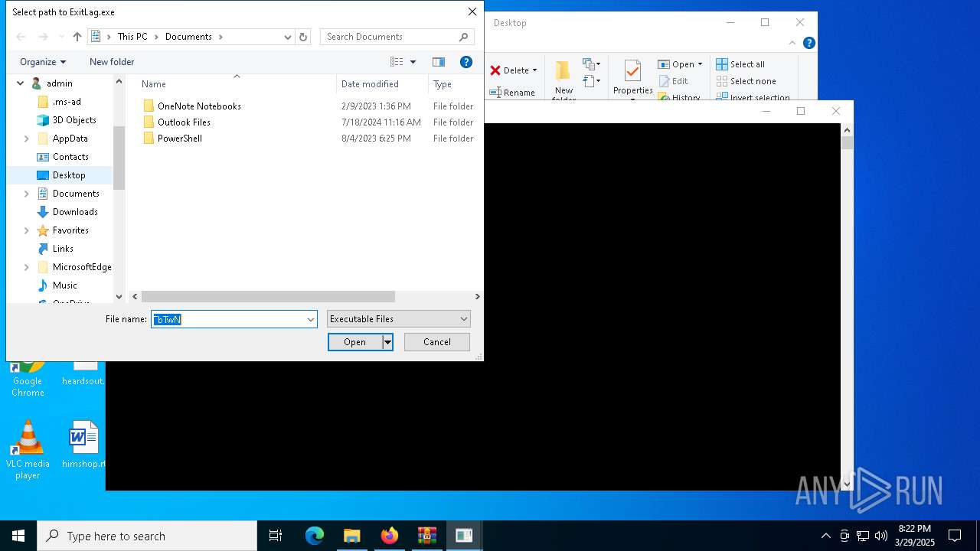The height and width of the screenshot is (551, 980).
Task: Click Delete in Explorer ribbon
Action: 514,70
